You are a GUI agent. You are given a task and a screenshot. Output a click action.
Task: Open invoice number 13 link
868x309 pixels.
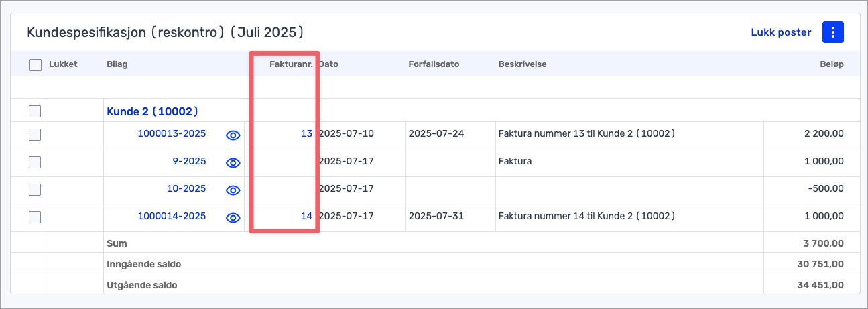tap(306, 133)
